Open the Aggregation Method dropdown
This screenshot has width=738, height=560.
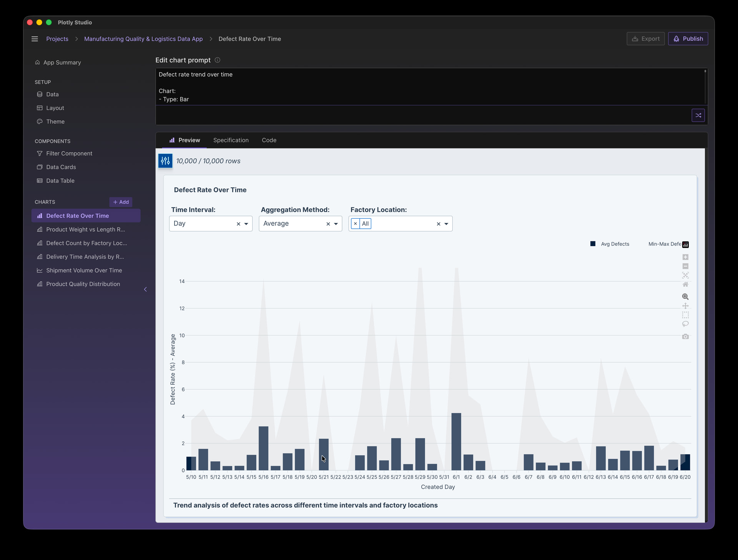(336, 223)
